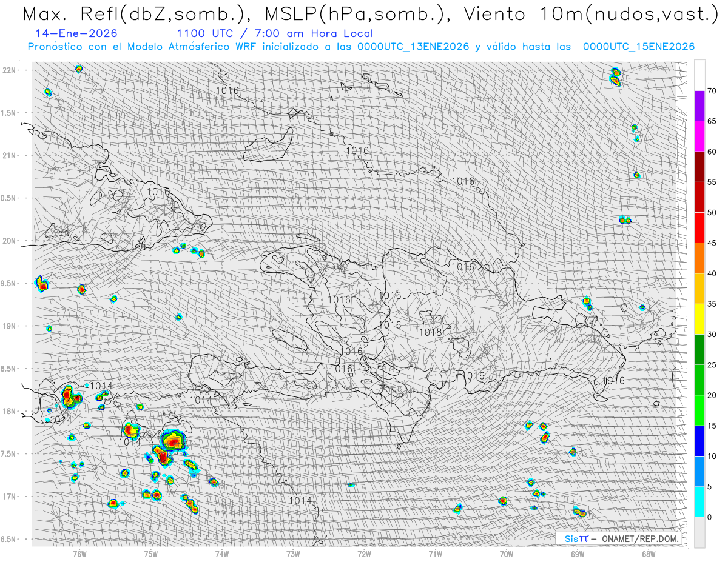Click the '0.5N' latitude axis label
Image resolution: width=728 pixels, height=562 pixels.
[x=9, y=198]
